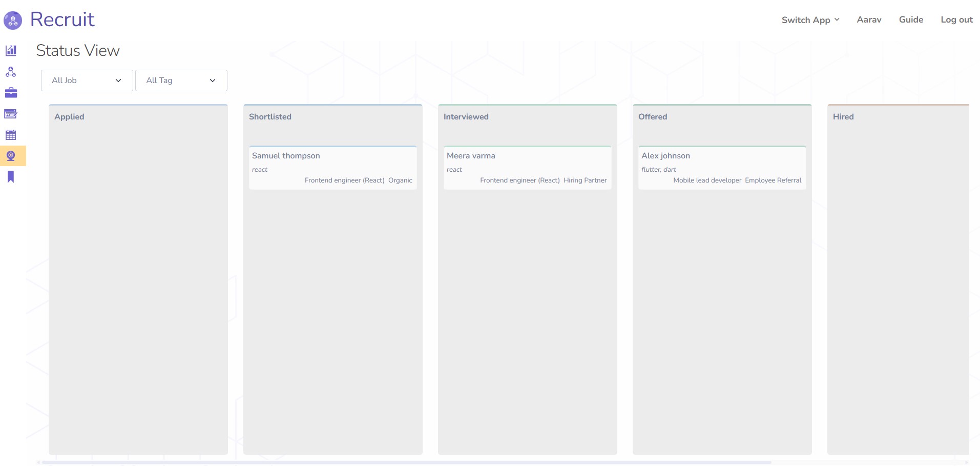This screenshot has height=466, width=980.
Task: Click the Interviewed column header
Action: coord(466,117)
